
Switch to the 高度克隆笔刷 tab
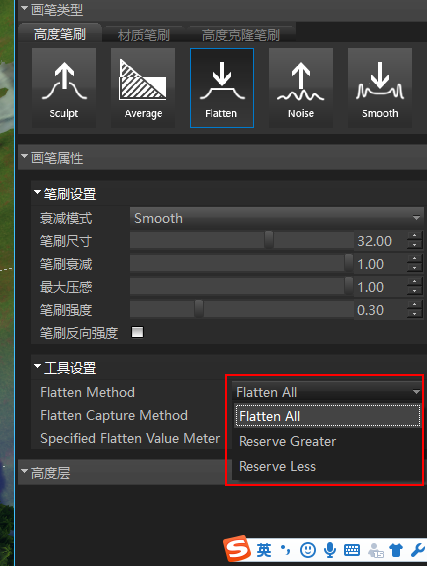coord(240,35)
